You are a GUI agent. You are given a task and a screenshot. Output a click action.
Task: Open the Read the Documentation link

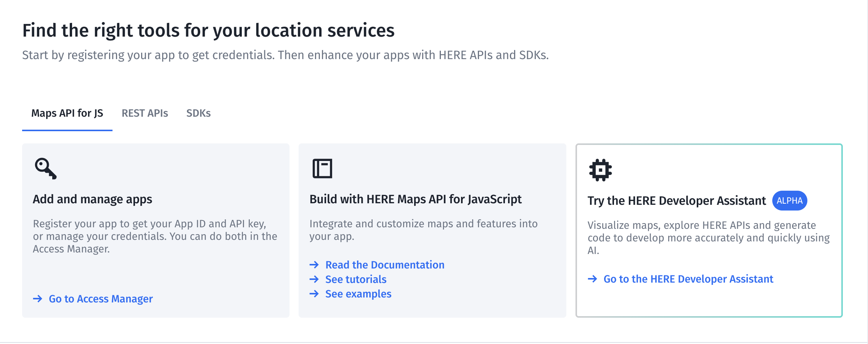[385, 265]
